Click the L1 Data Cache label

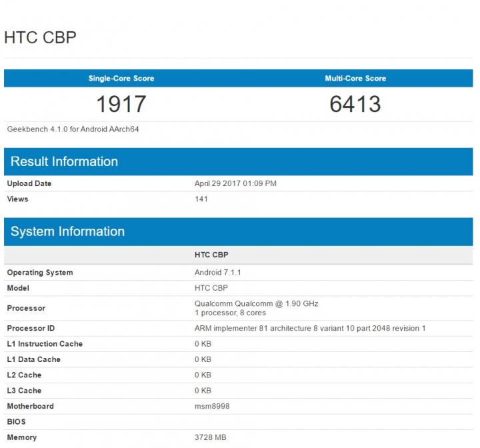pyautogui.click(x=34, y=359)
